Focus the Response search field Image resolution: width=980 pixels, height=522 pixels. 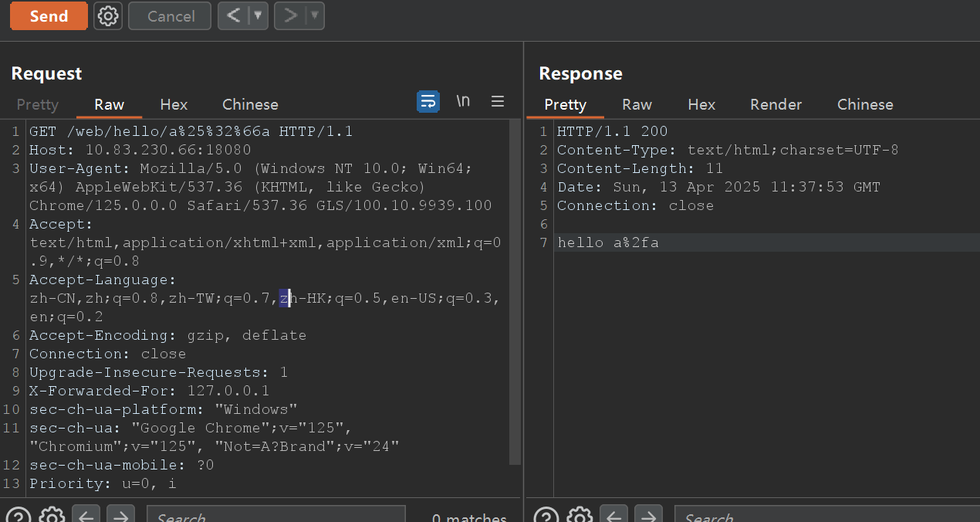tap(827, 515)
